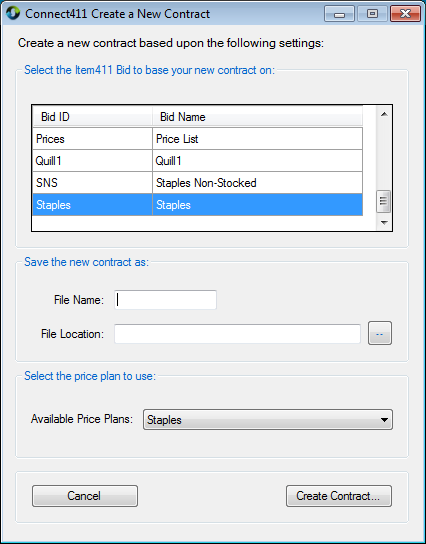Choose the Staples Non-Stocked bid name cell
Viewport: 426px width, 544px height.
(x=257, y=182)
